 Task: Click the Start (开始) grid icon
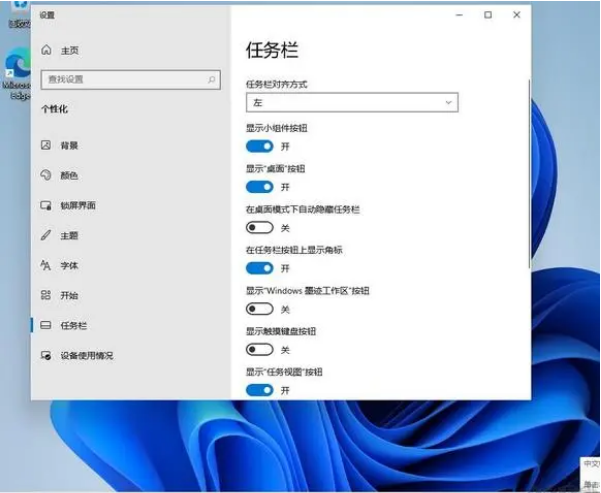[46, 295]
